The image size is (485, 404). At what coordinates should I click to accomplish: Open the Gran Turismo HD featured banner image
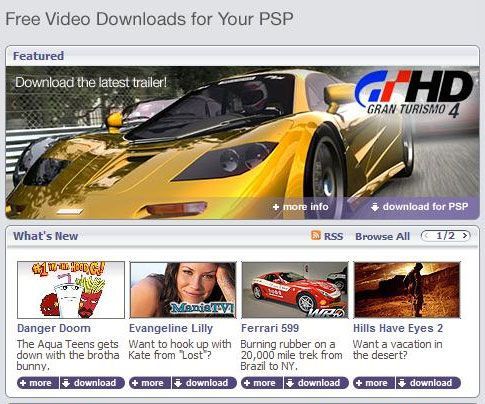tap(242, 143)
